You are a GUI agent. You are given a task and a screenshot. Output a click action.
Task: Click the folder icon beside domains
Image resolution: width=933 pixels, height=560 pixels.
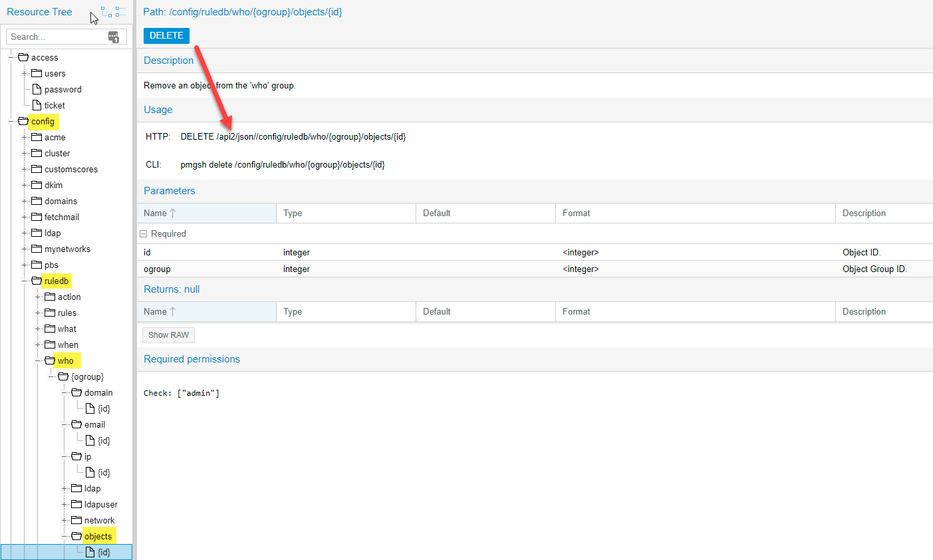[37, 201]
